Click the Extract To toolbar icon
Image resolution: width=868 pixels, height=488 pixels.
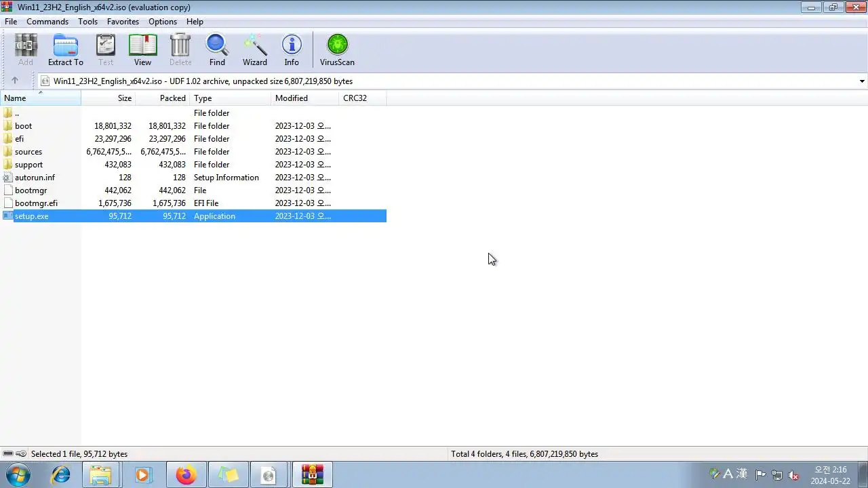(66, 50)
